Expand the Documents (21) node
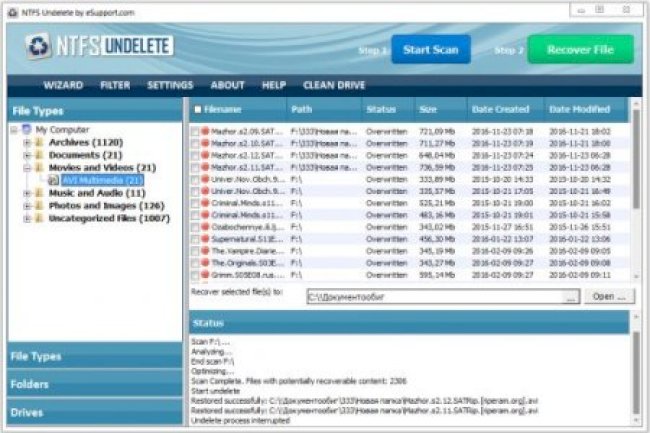 coord(27,155)
